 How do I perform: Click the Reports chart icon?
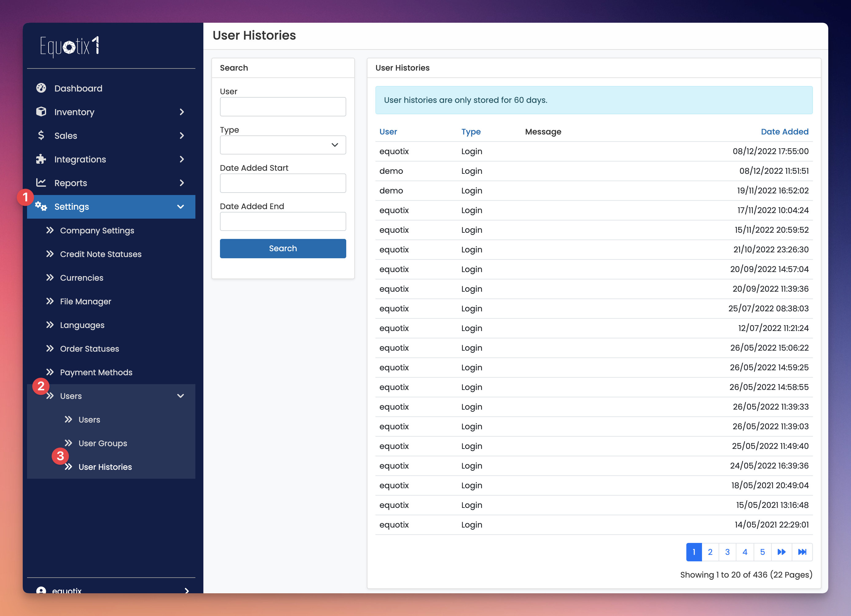41,182
